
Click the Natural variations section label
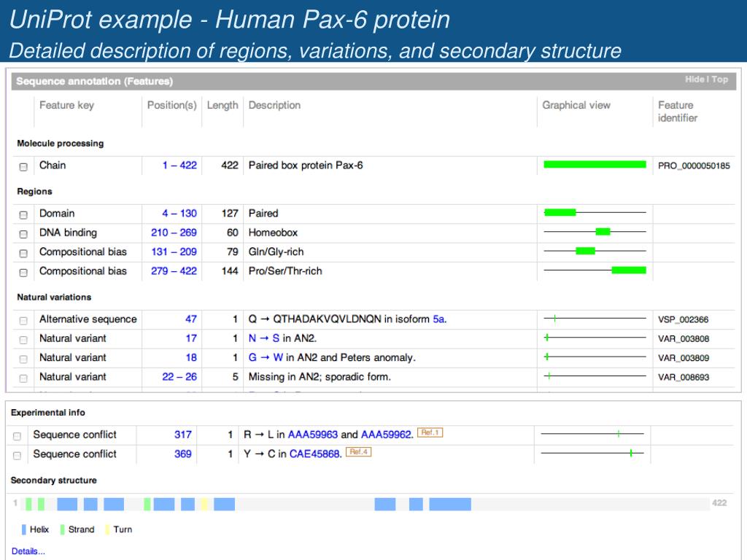pos(54,297)
